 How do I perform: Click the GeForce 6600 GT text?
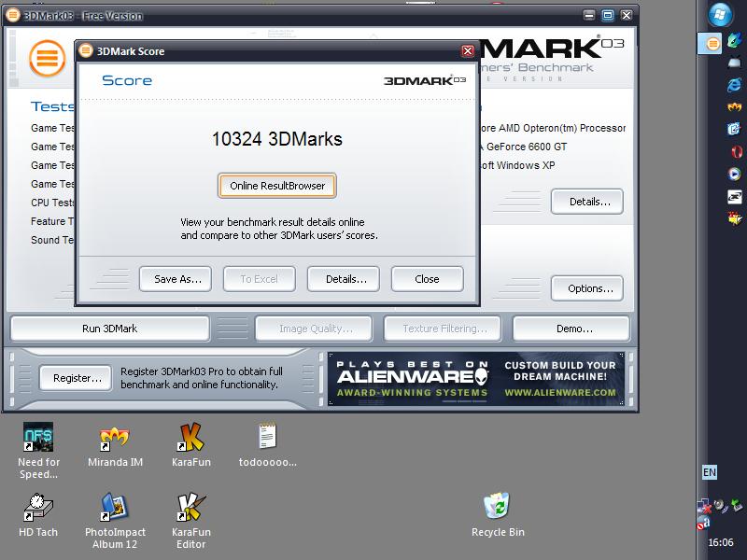click(x=524, y=147)
